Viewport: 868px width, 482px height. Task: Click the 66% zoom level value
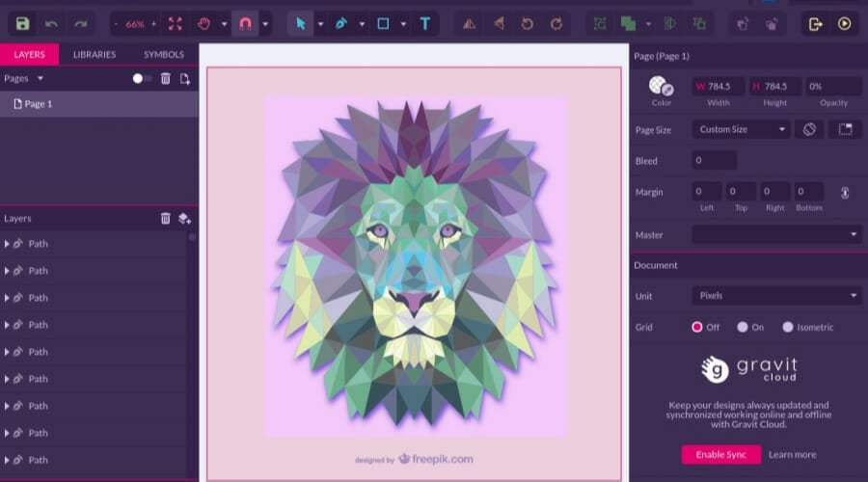click(x=134, y=24)
